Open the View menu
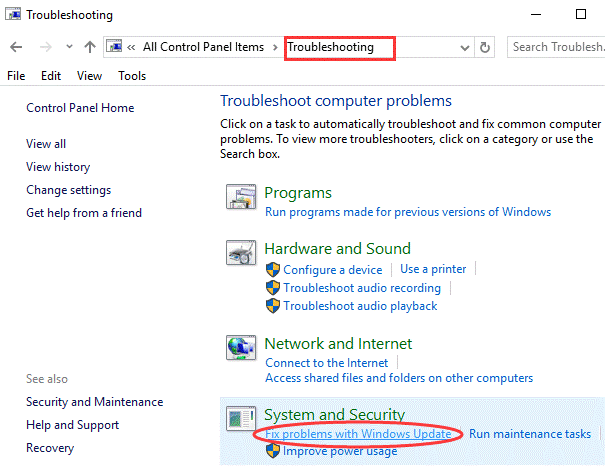 point(89,76)
